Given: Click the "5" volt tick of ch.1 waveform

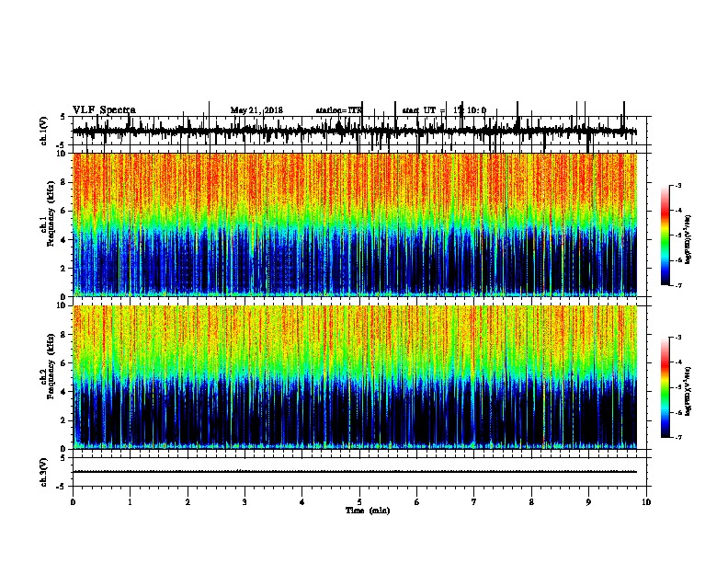Looking at the screenshot, I should click(x=63, y=117).
